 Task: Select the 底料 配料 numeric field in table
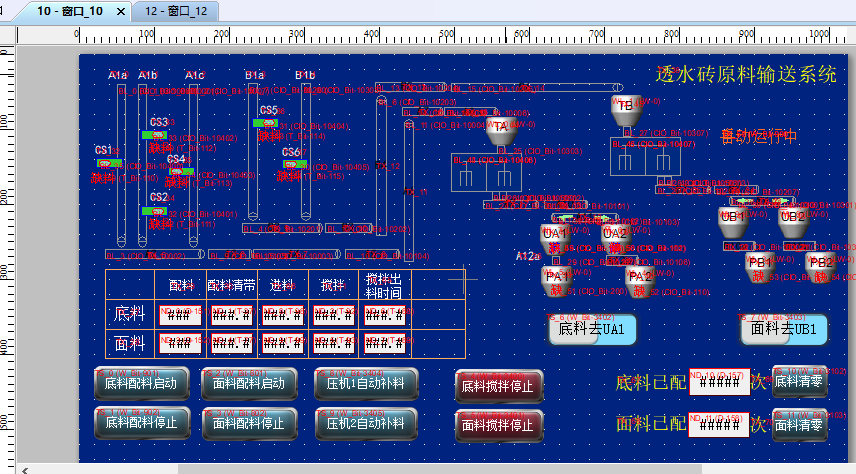click(x=180, y=315)
